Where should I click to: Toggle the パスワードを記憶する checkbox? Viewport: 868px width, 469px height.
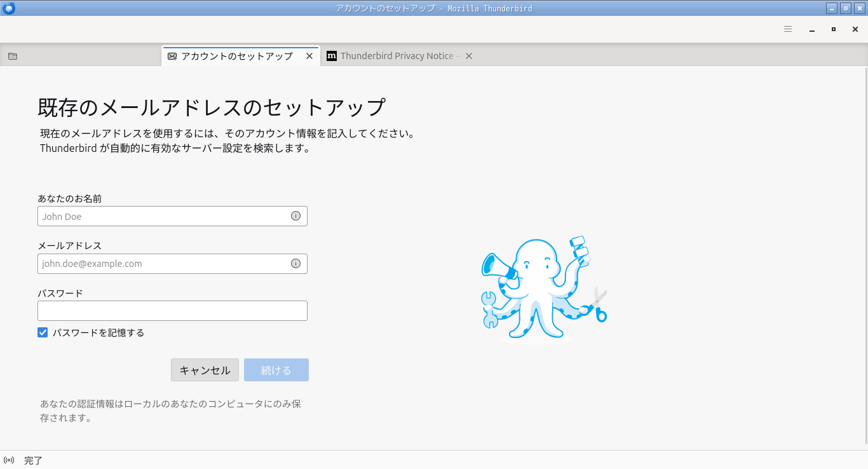coord(43,332)
